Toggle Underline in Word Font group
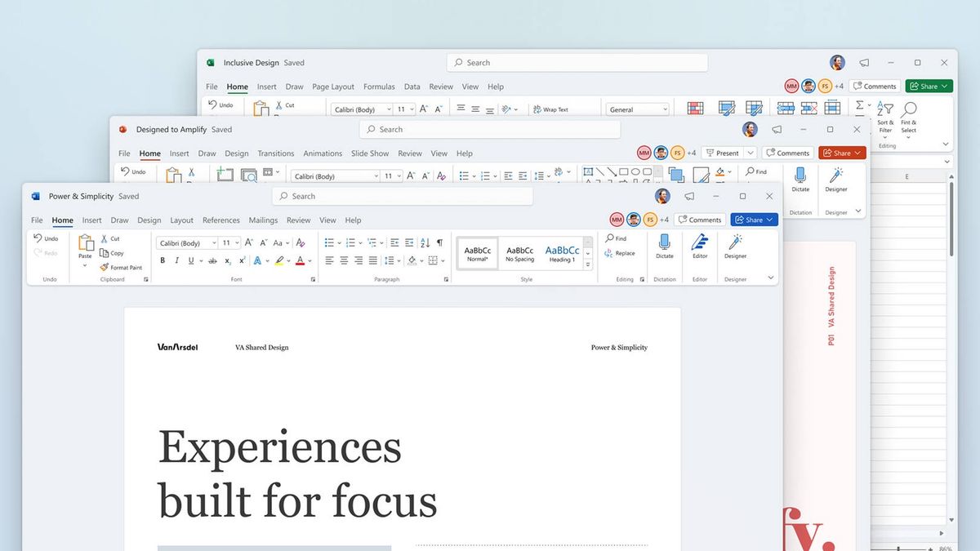The height and width of the screenshot is (551, 980). click(x=191, y=260)
